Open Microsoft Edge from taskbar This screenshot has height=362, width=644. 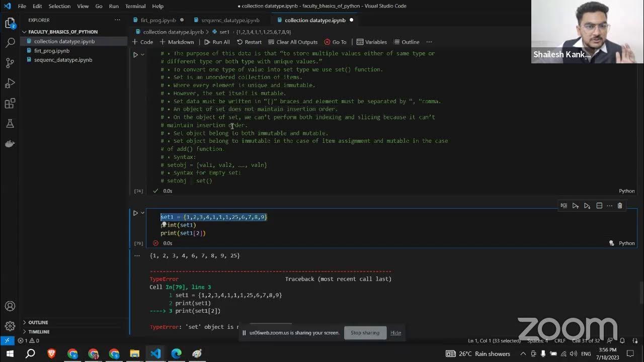[176, 353]
